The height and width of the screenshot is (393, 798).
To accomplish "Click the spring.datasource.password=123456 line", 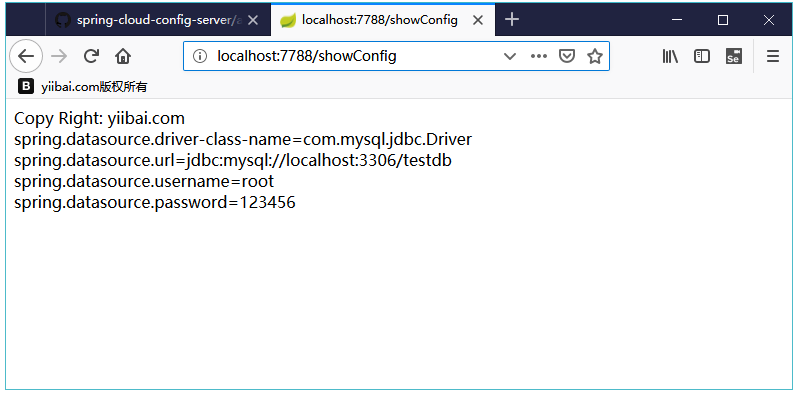I will [155, 203].
